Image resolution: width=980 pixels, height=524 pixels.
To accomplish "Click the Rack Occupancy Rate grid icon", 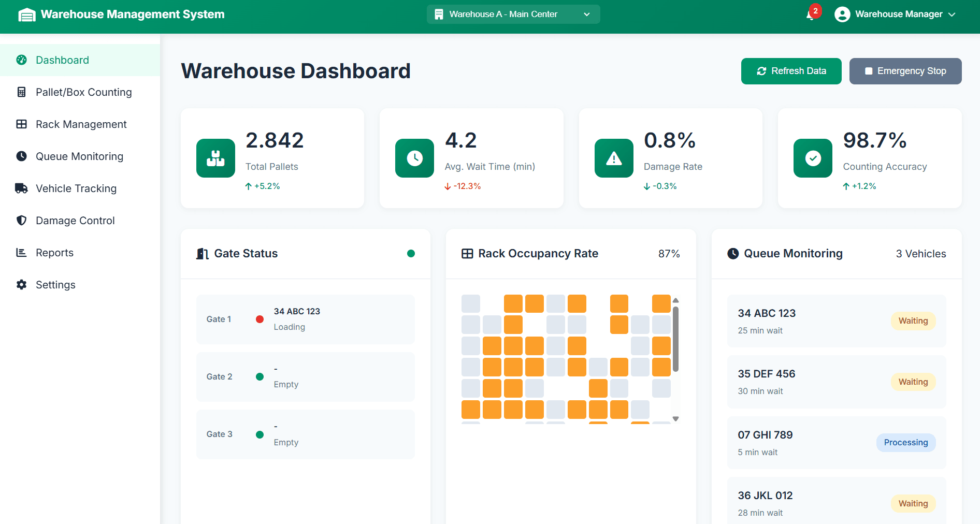I will coord(467,254).
